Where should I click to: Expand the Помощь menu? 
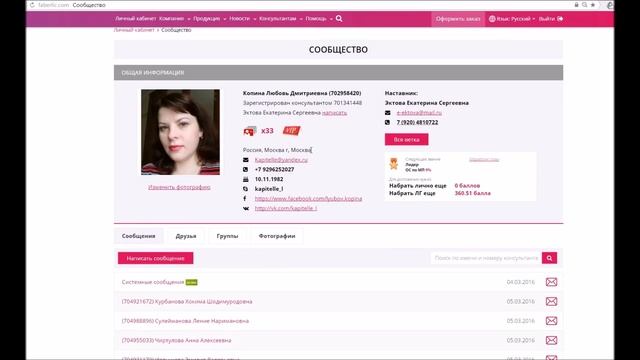click(x=319, y=19)
